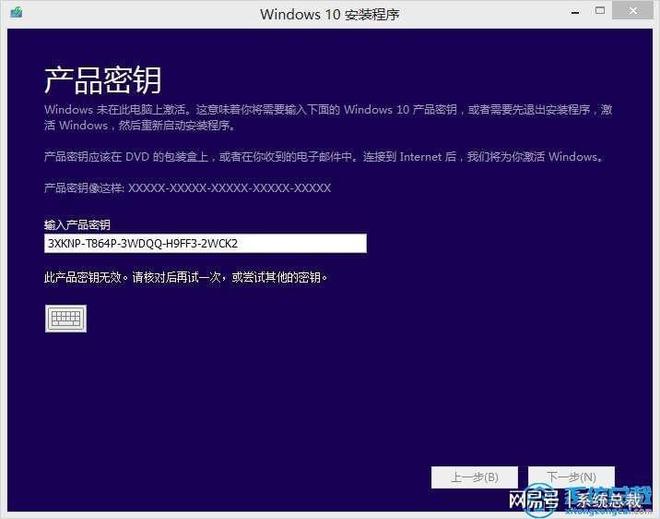Click the 网易号 watermark logo
Screen dimensions: 660x519
tap(533, 500)
